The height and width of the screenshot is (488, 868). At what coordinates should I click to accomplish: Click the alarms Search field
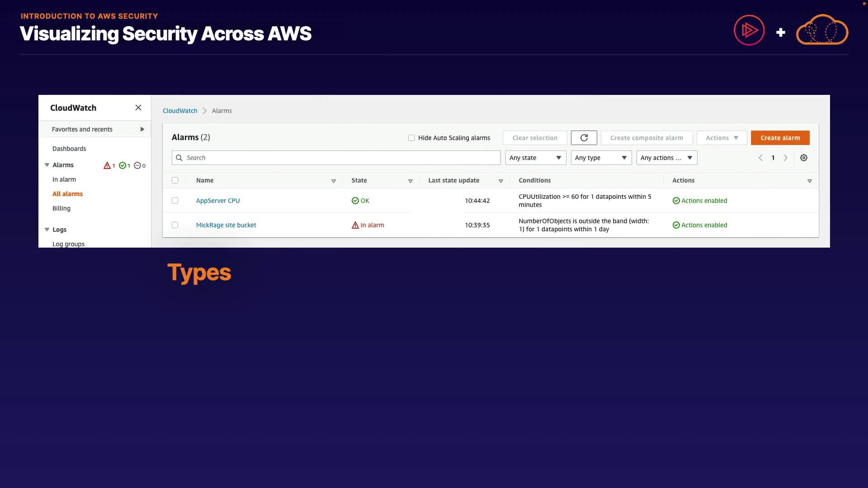(336, 158)
